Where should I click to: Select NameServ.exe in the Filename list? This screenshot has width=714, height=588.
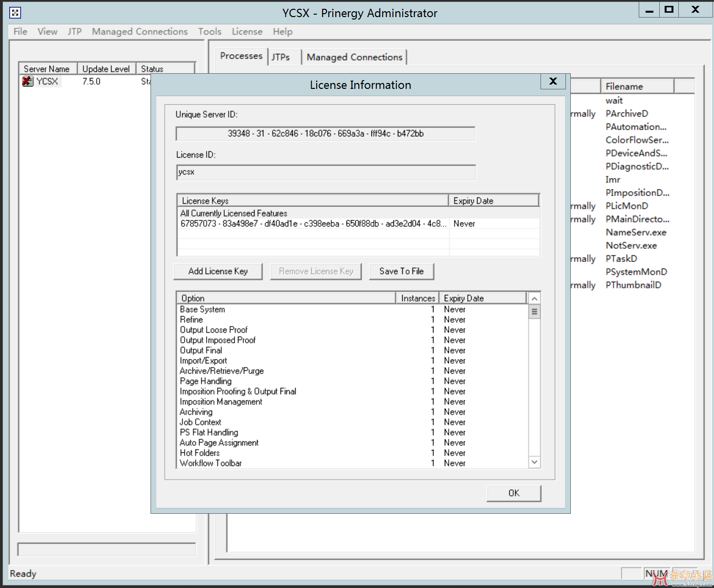pyautogui.click(x=636, y=232)
